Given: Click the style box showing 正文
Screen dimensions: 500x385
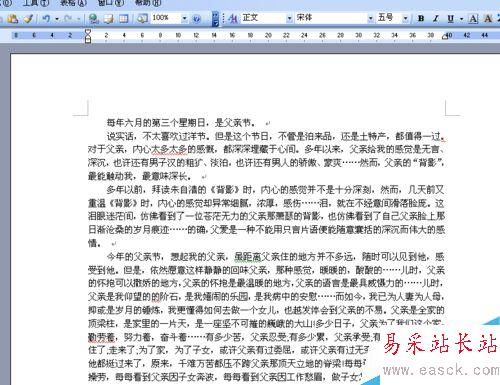Looking at the screenshot, I should (263, 18).
